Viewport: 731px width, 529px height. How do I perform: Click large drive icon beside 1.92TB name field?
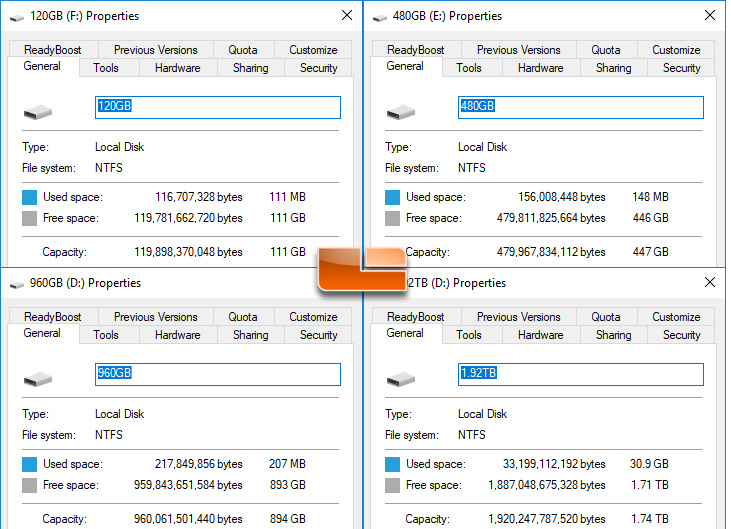[400, 379]
